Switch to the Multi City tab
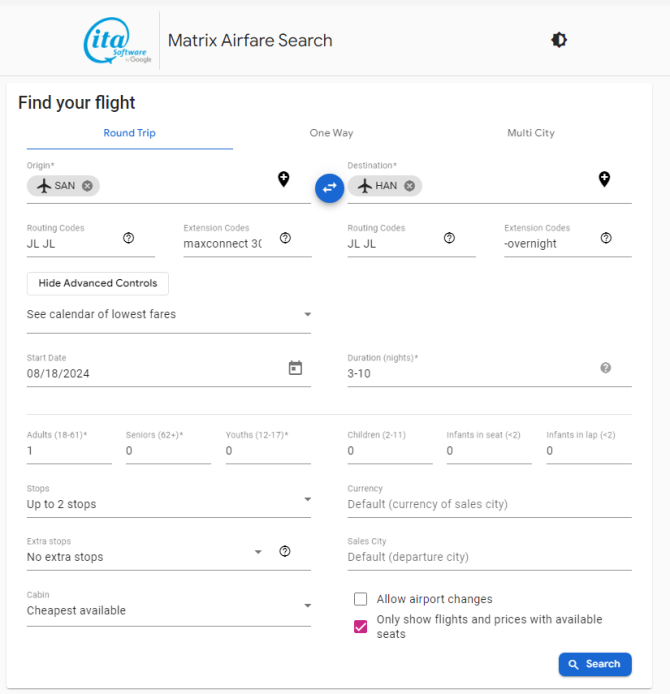The image size is (670, 694). pos(531,133)
